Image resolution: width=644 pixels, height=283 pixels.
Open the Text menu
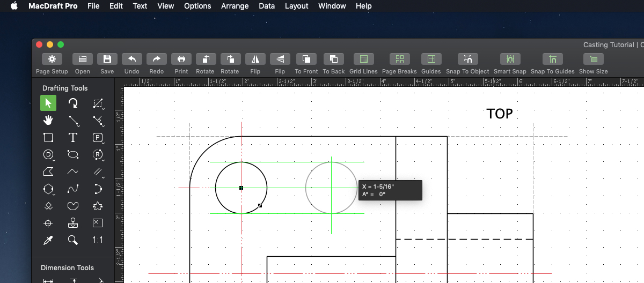click(x=140, y=6)
